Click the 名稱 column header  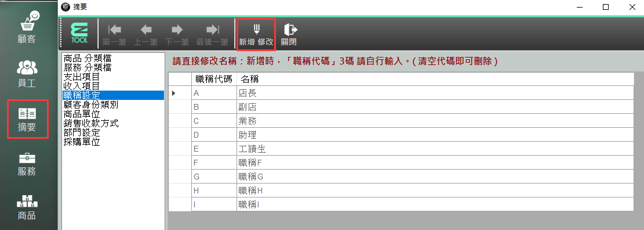pyautogui.click(x=435, y=79)
